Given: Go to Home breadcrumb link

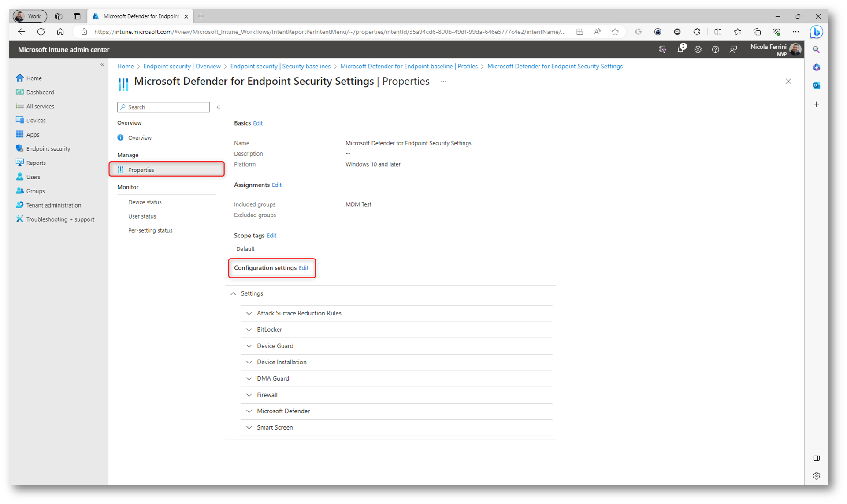Looking at the screenshot, I should click(126, 66).
